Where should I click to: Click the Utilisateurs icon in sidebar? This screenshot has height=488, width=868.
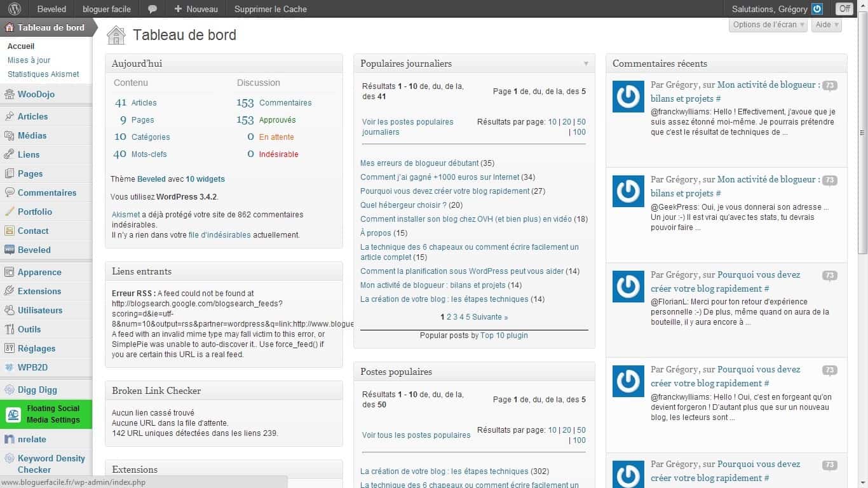[x=10, y=310]
